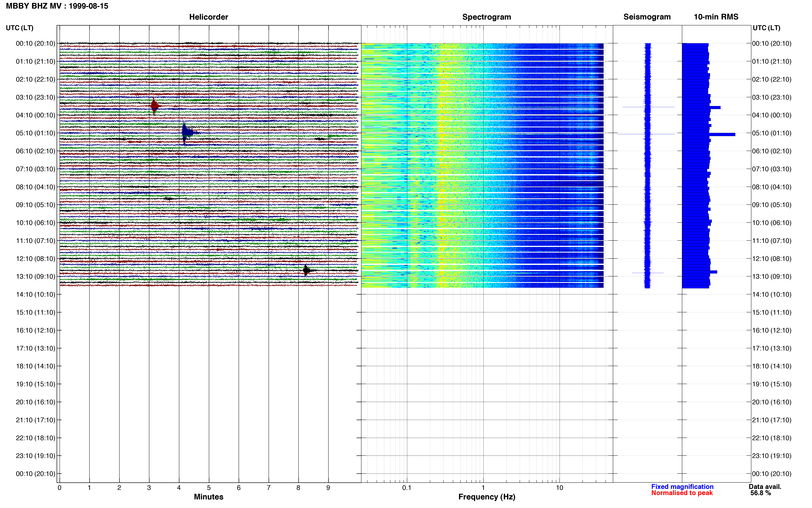Click the Normalised to peak legend text
This screenshot has width=812, height=508.
(x=682, y=493)
